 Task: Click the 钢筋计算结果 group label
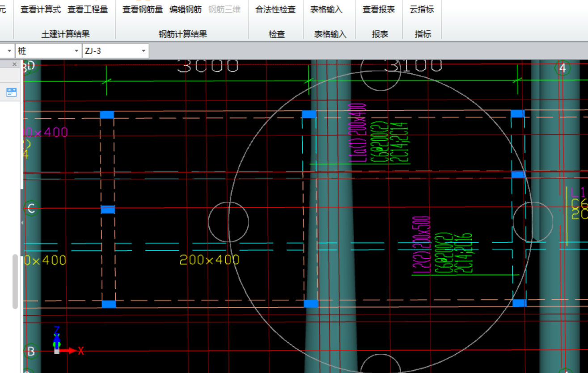183,34
